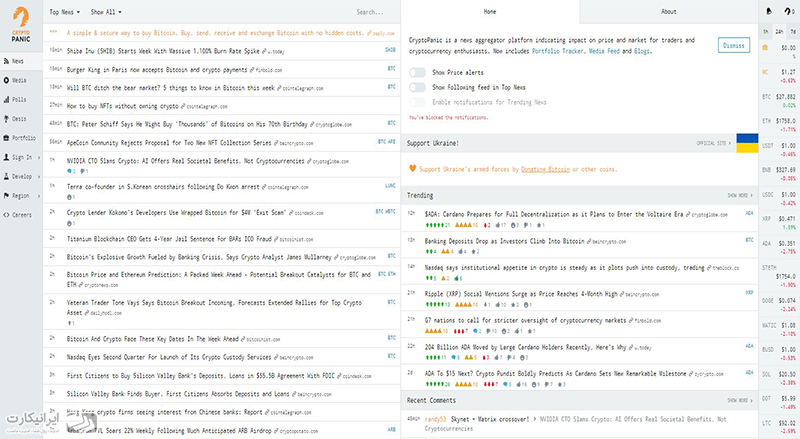Open Media via its play sidebar icon
Screen dimensions: 800x439
coord(6,80)
